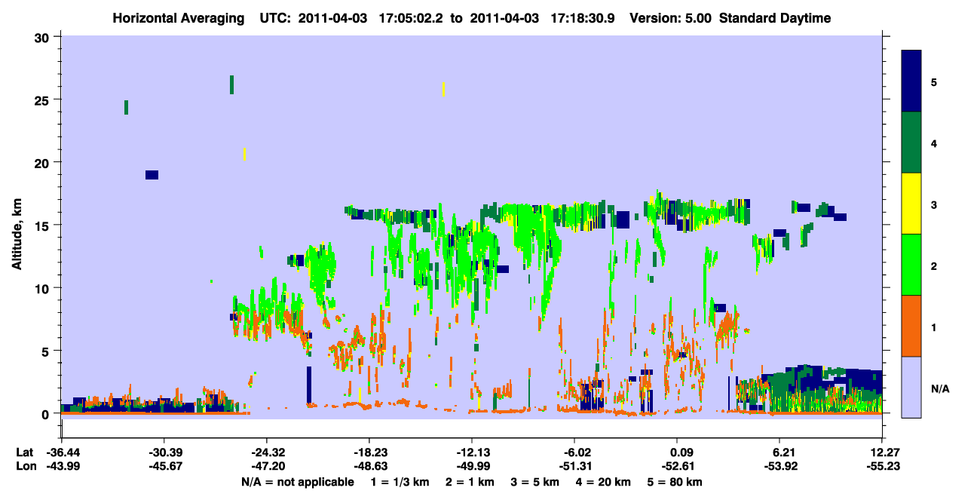Click the colorbar label '5'
The height and width of the screenshot is (503, 980).
[x=933, y=81]
